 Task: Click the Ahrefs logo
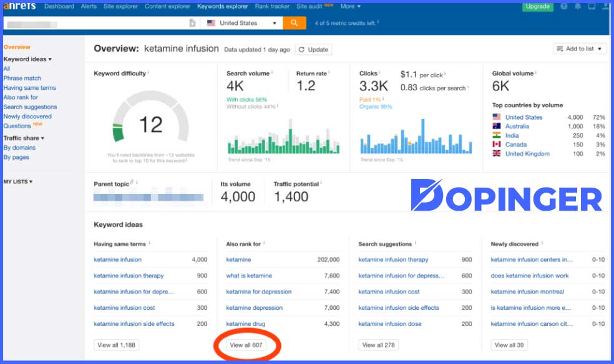coord(19,6)
